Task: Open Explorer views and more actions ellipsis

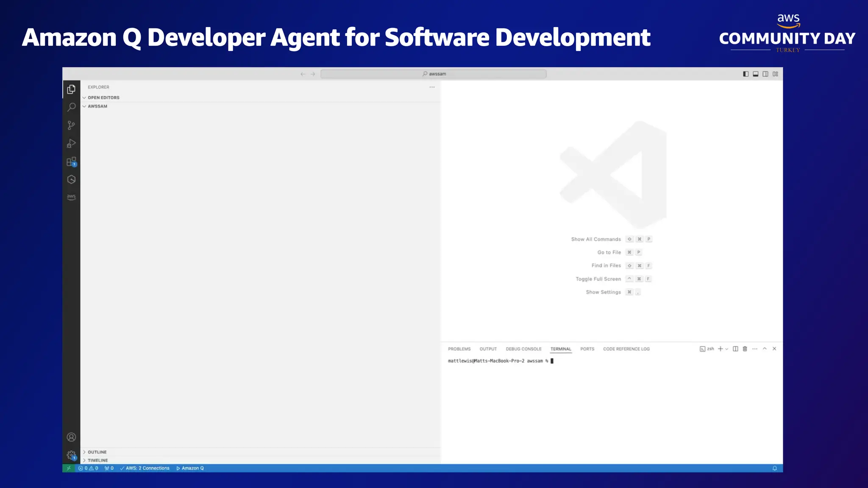Action: coord(432,87)
